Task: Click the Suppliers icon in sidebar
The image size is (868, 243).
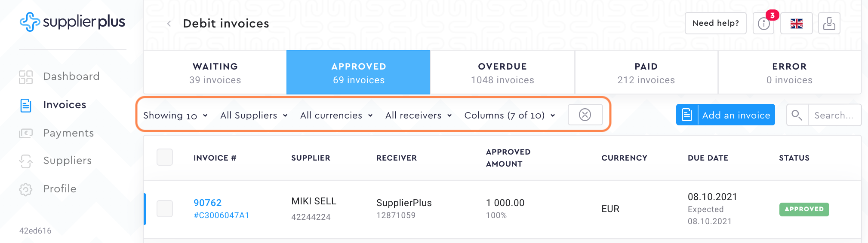Action: (26, 161)
